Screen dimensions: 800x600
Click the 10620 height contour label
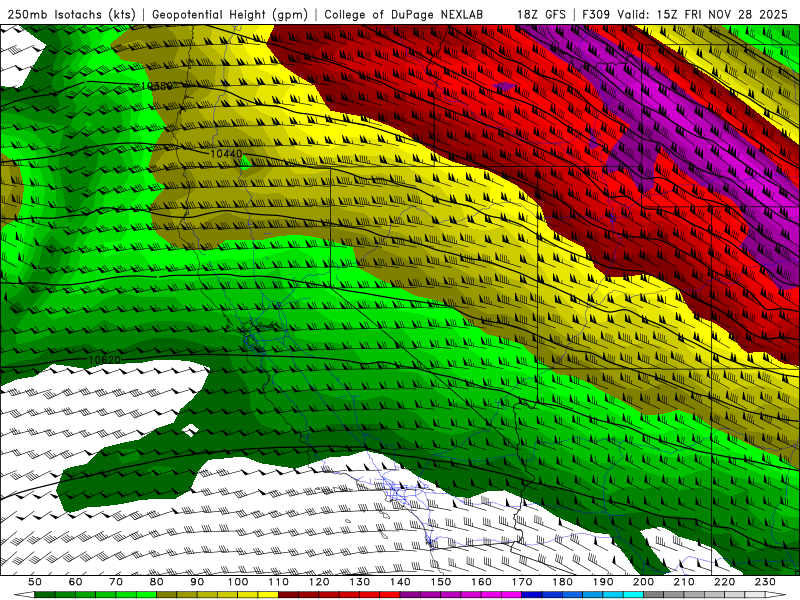(105, 360)
